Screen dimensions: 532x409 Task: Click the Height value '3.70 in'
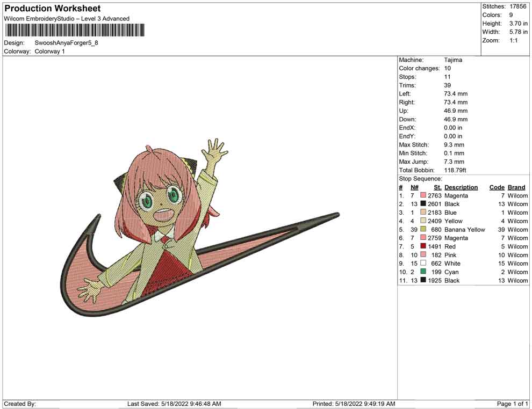click(x=519, y=24)
